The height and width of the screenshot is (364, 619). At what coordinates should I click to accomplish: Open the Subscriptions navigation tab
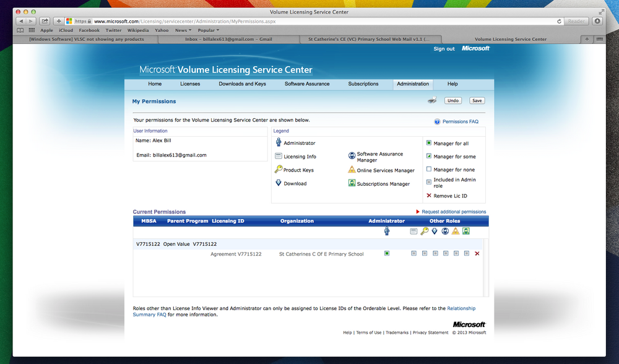coord(363,84)
